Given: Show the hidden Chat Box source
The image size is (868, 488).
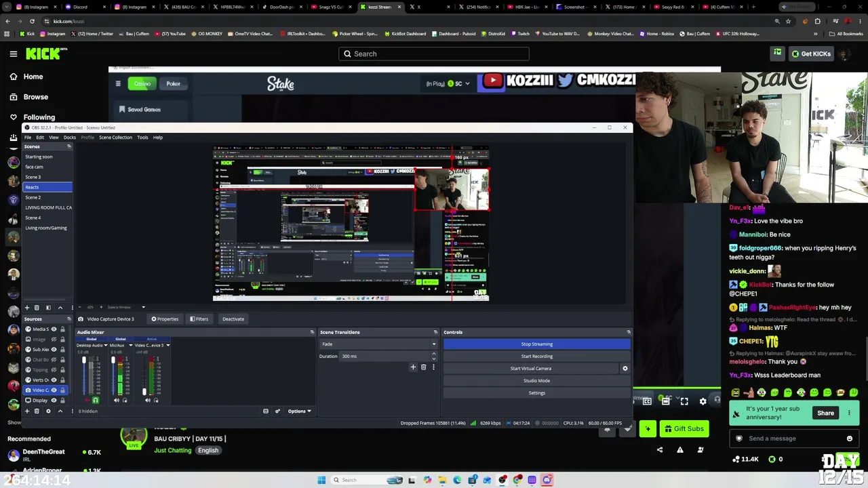Looking at the screenshot, I should click(54, 360).
